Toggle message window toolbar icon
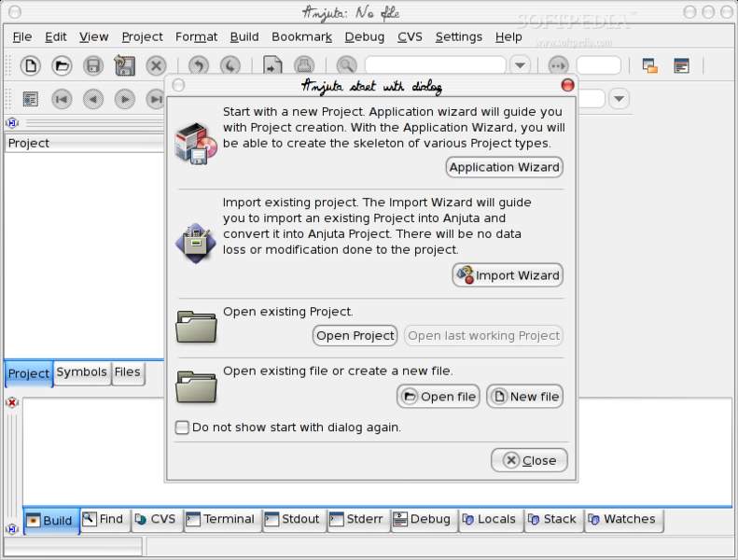The width and height of the screenshot is (738, 560). pyautogui.click(x=681, y=65)
